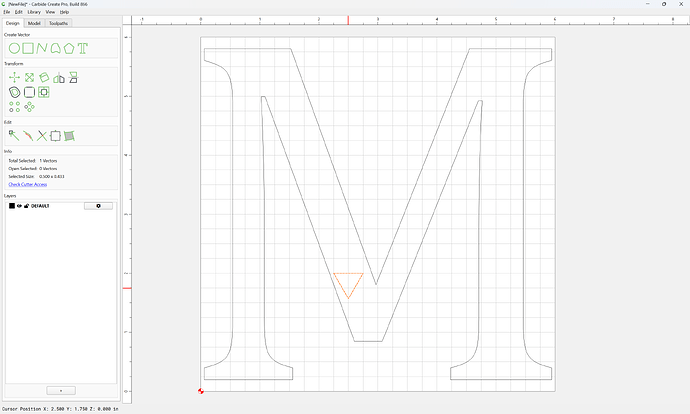690x414 pixels.
Task: Open the File menu
Action: 7,12
